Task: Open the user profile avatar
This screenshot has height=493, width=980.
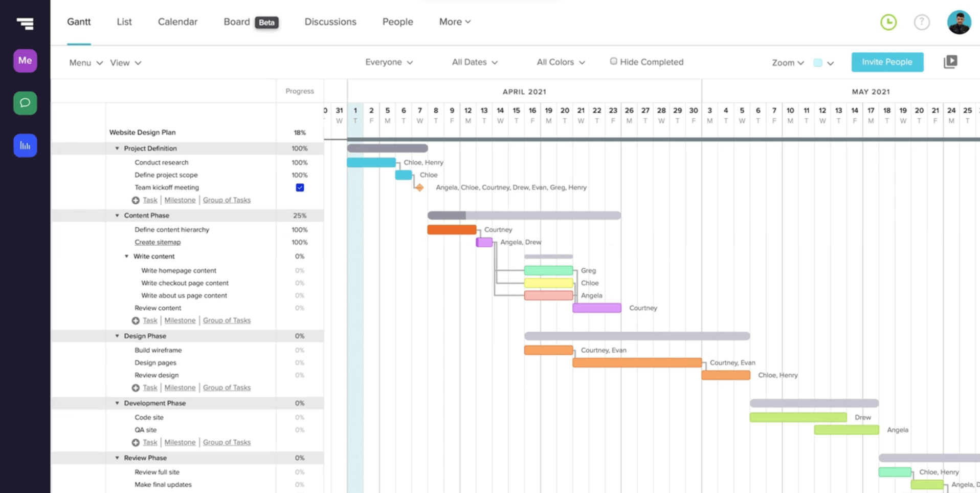Action: tap(959, 22)
